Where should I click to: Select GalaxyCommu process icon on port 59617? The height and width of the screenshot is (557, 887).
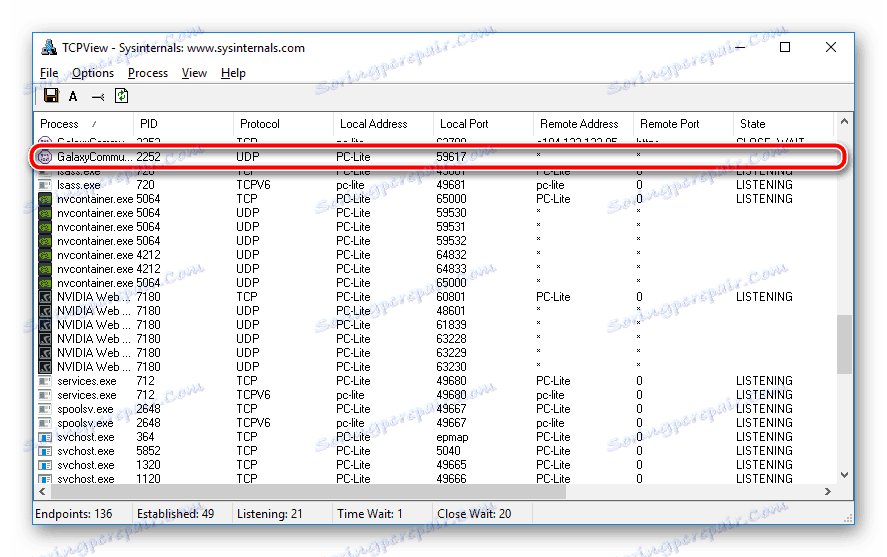44,157
